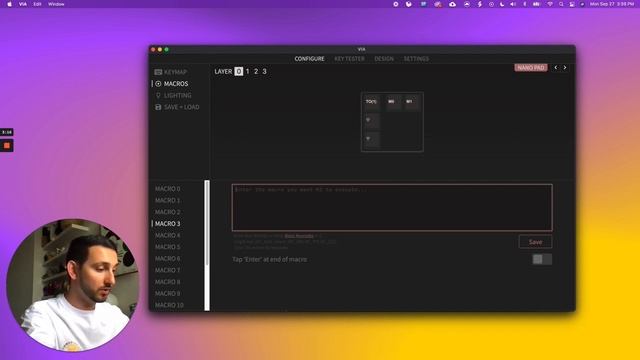Click the Wi-Fi menu bar icon
This screenshot has width=640, height=360.
click(x=550, y=4)
